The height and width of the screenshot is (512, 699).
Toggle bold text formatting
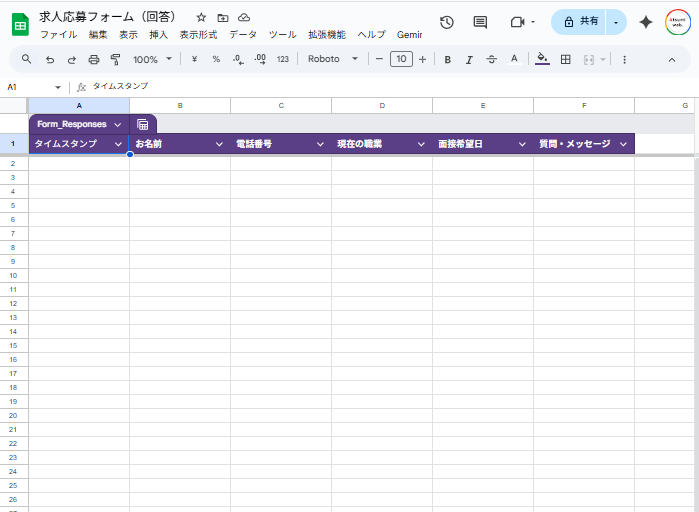(447, 59)
